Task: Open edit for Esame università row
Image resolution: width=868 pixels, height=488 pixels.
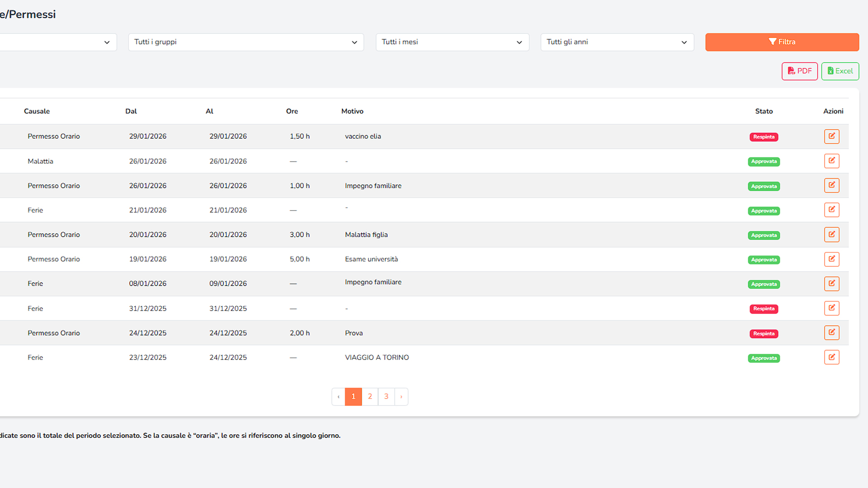Action: (x=831, y=259)
